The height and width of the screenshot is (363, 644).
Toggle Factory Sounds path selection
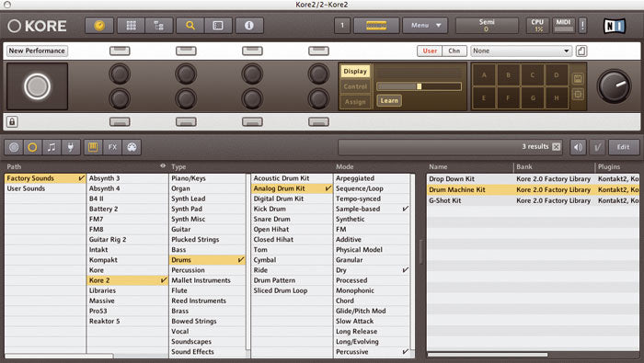click(45, 178)
